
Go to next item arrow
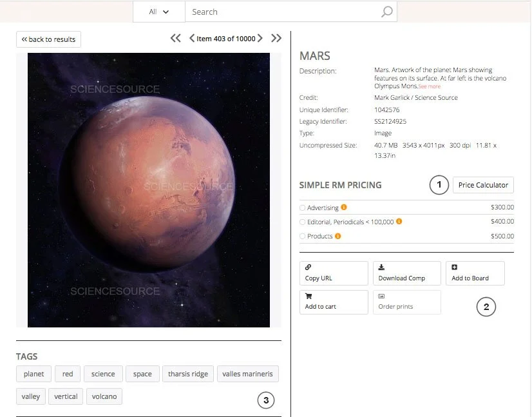[260, 38]
